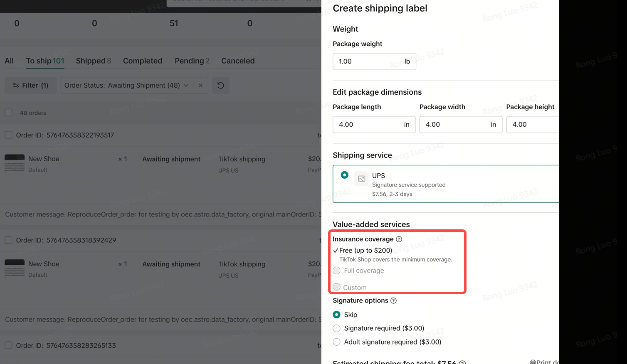This screenshot has height=364, width=627.
Task: Click the Signature options help icon
Action: click(393, 300)
